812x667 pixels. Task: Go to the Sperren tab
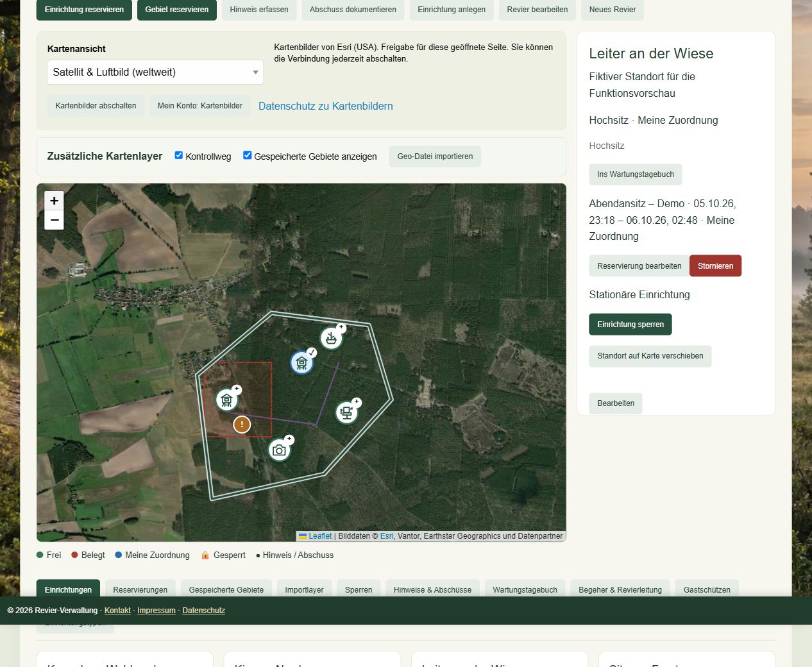[x=359, y=590]
